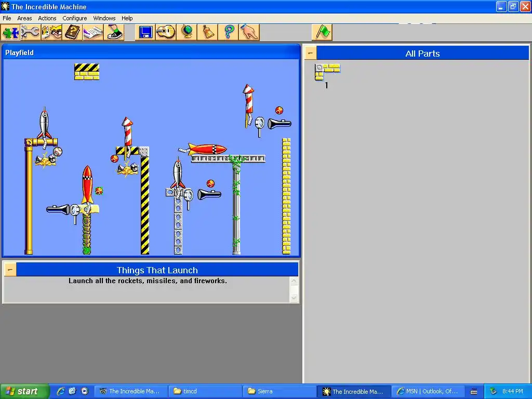Click the goal text scrollbar down arrow
Viewport: 532px width, 399px height.
(294, 298)
